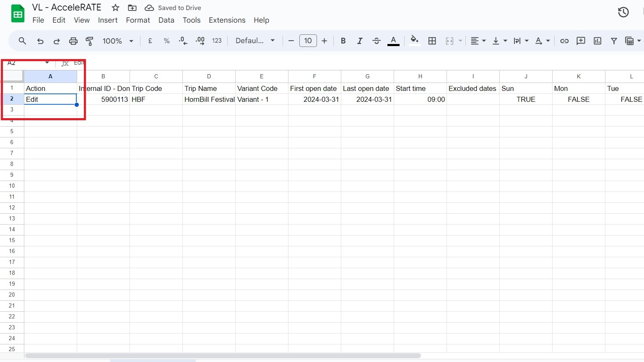Screen dimensions: 644x362
Task: Open version history clock icon
Action: click(x=623, y=12)
